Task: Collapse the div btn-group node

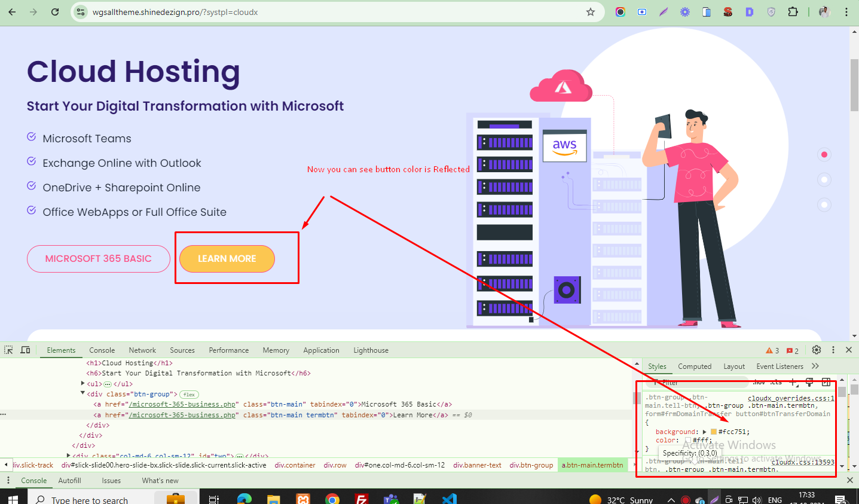Action: 83,393
